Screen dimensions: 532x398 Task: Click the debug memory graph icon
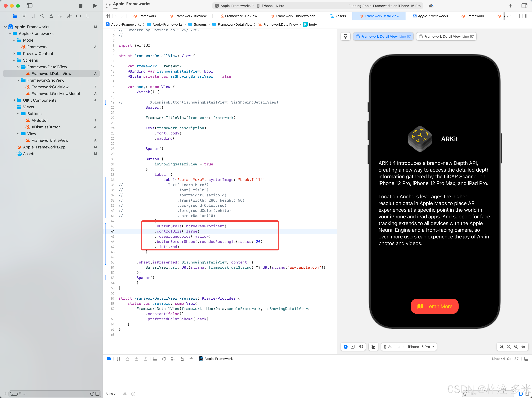[173, 359]
